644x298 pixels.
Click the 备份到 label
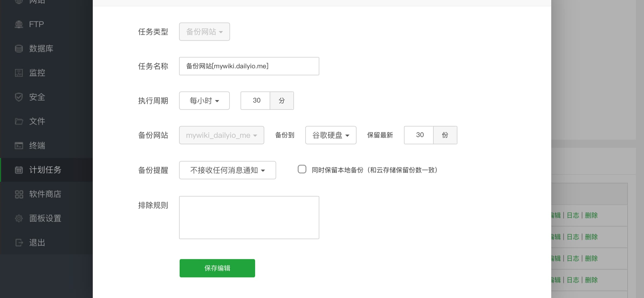click(x=285, y=135)
